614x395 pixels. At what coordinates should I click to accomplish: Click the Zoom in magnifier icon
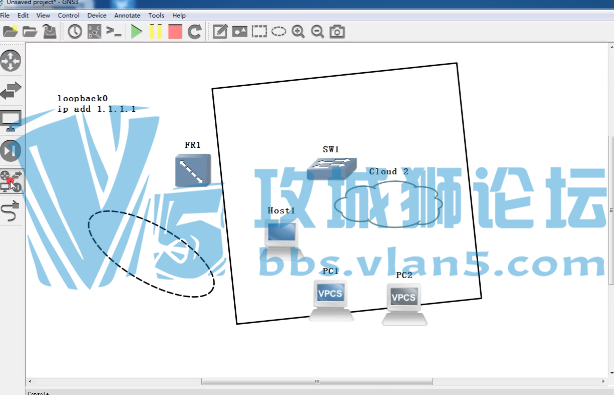298,31
